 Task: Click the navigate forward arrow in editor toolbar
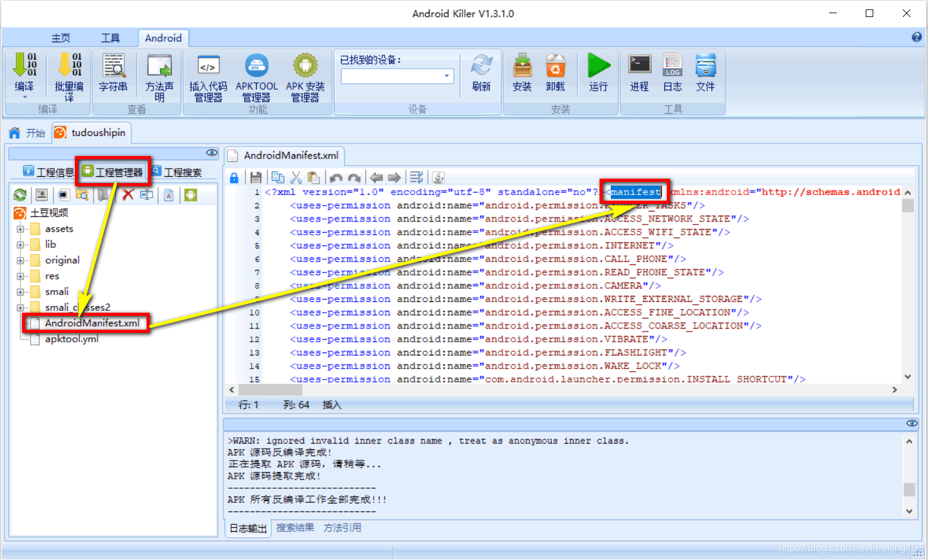coord(394,178)
